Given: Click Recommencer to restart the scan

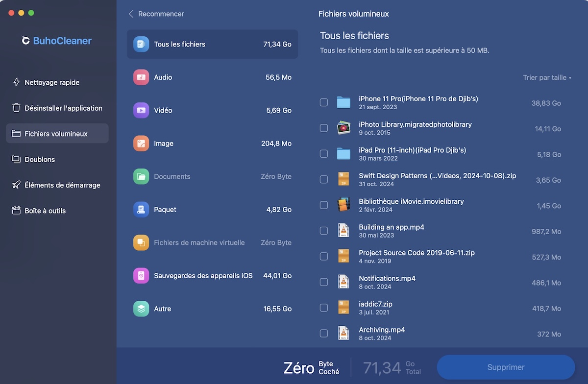Looking at the screenshot, I should pos(156,14).
